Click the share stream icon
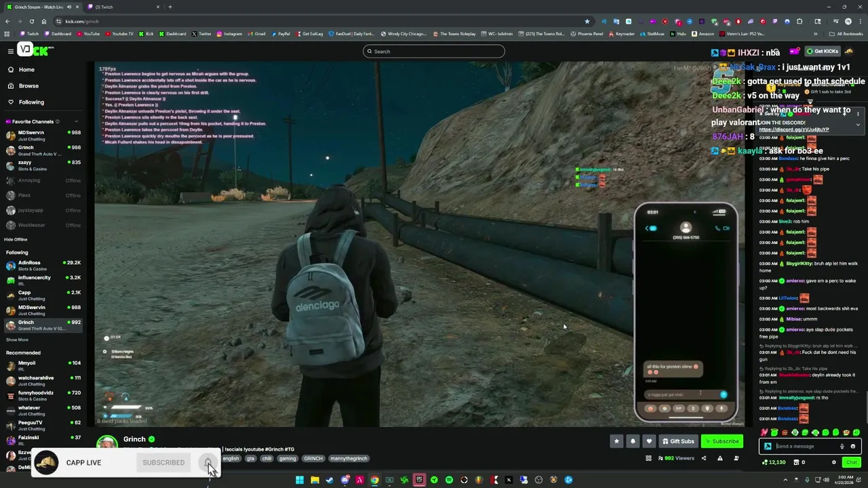Image resolution: width=868 pixels, height=488 pixels. [x=703, y=458]
